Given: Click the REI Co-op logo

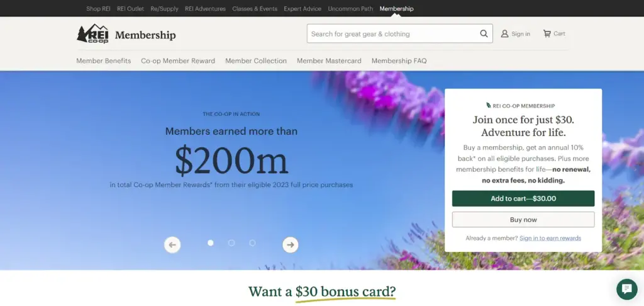Looking at the screenshot, I should [92, 34].
